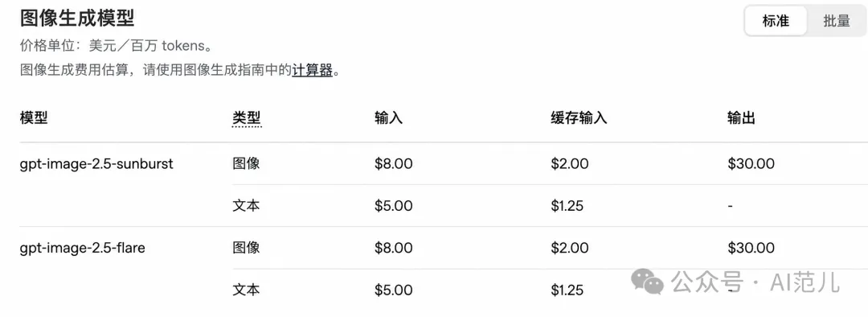The height and width of the screenshot is (317, 868).
Task: Click the 输出 column header
Action: pos(741,117)
